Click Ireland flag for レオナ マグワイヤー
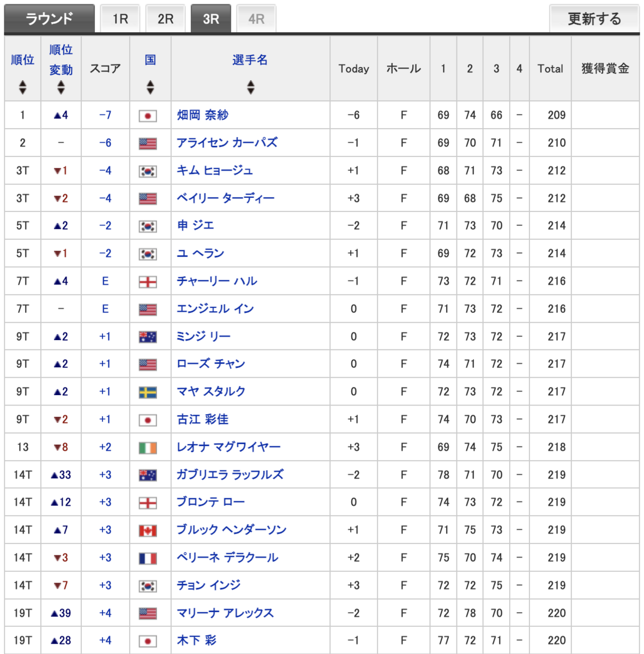644x654 pixels. [148, 448]
